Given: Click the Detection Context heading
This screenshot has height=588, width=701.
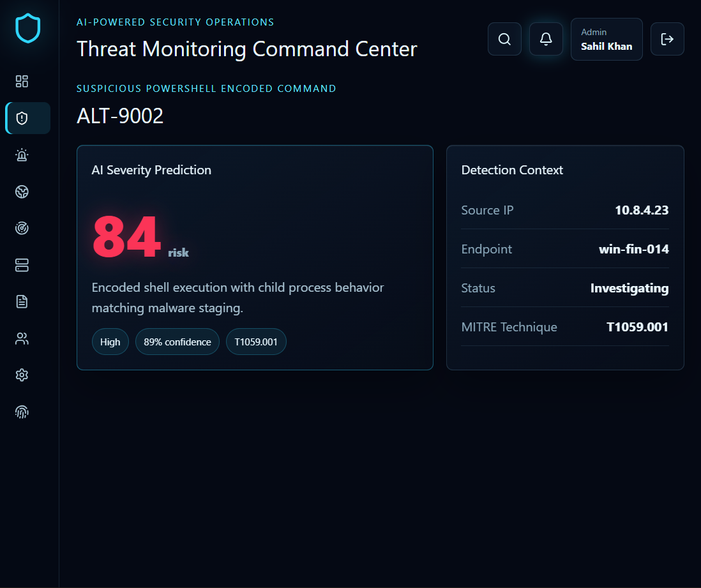Looking at the screenshot, I should (512, 170).
